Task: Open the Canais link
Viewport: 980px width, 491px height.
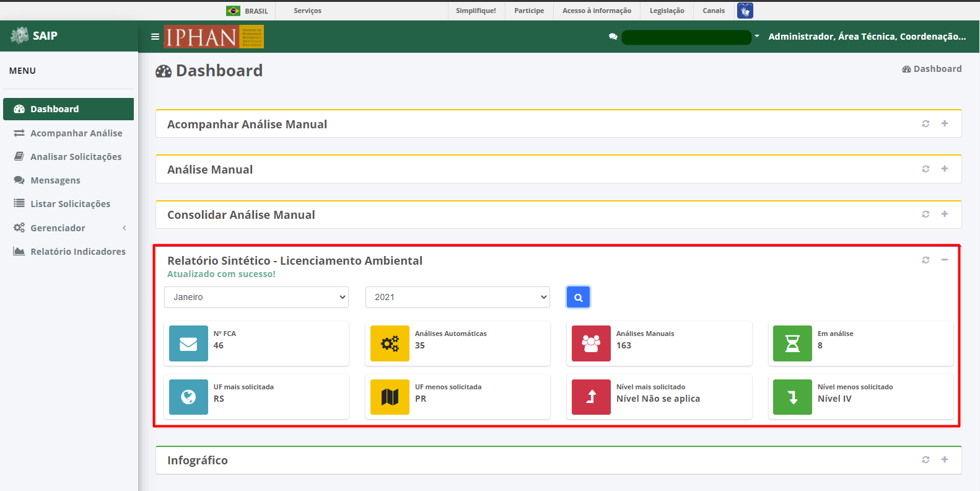Action: click(x=714, y=11)
